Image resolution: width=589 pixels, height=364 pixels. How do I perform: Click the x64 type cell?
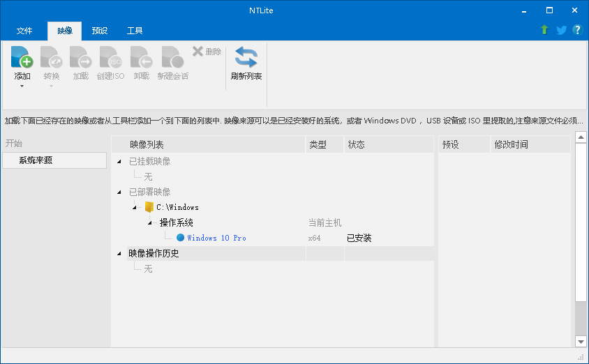click(314, 238)
